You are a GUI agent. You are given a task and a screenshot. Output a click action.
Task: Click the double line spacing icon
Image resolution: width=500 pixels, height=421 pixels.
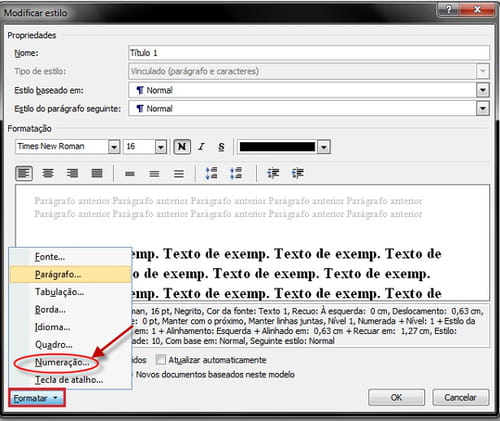(179, 174)
